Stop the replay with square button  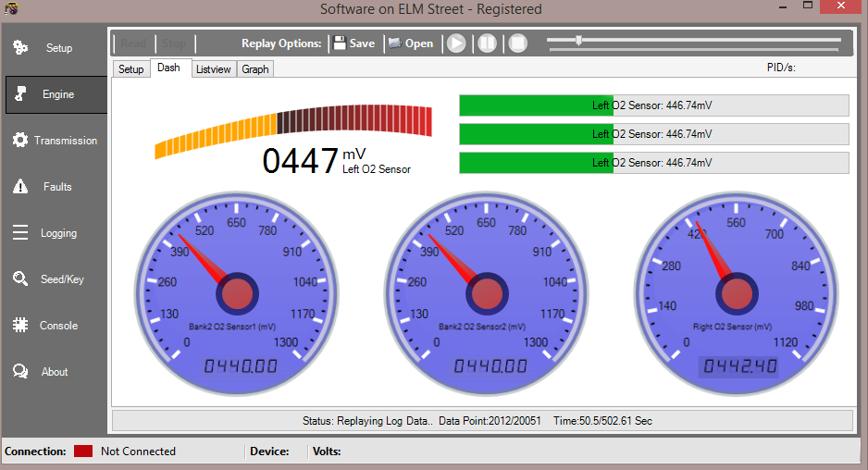tap(518, 43)
